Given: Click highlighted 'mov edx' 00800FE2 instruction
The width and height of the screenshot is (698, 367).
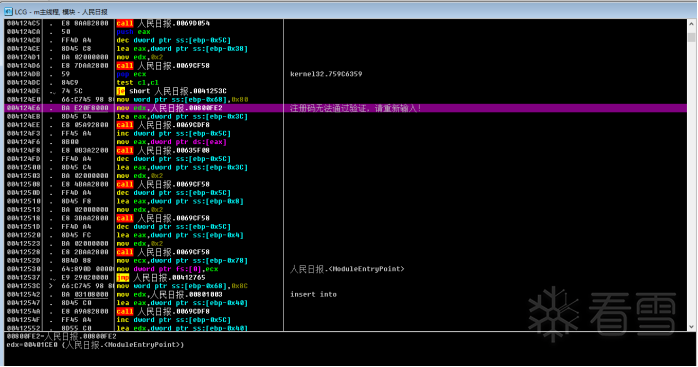Looking at the screenshot, I should click(x=169, y=108).
